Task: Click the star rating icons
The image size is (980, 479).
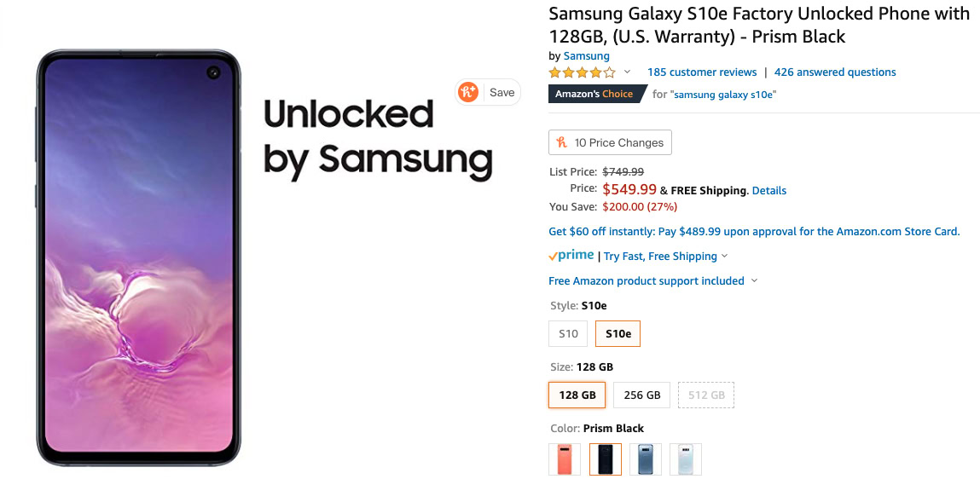Action: (582, 72)
